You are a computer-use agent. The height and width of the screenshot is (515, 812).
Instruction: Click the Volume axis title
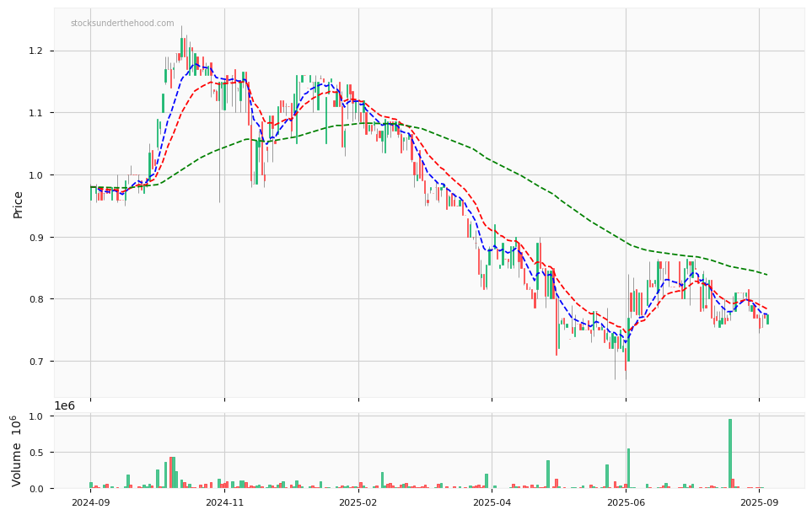(x=17, y=450)
